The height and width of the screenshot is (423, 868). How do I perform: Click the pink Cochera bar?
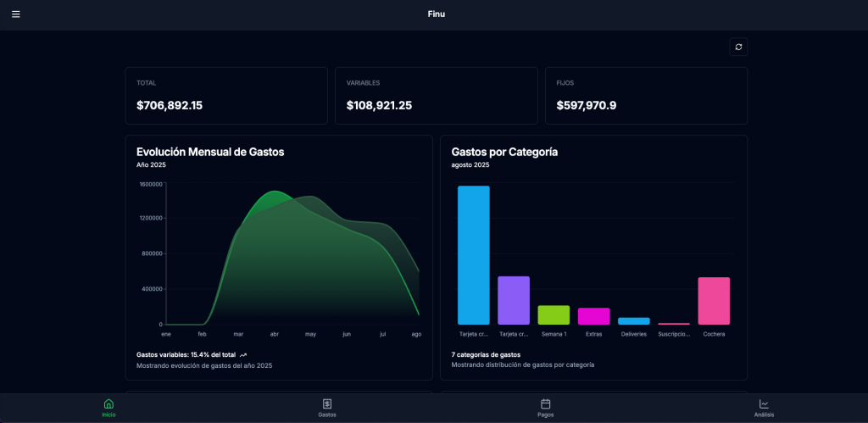[714, 301]
